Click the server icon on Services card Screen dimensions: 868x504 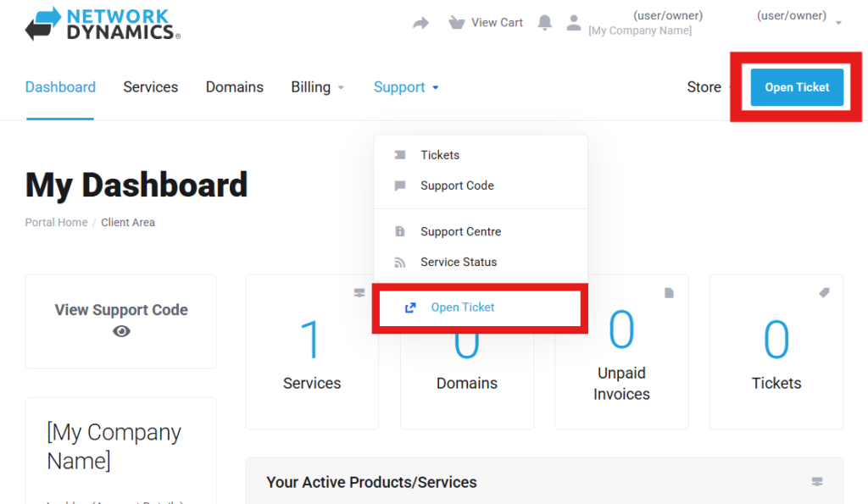coord(359,293)
